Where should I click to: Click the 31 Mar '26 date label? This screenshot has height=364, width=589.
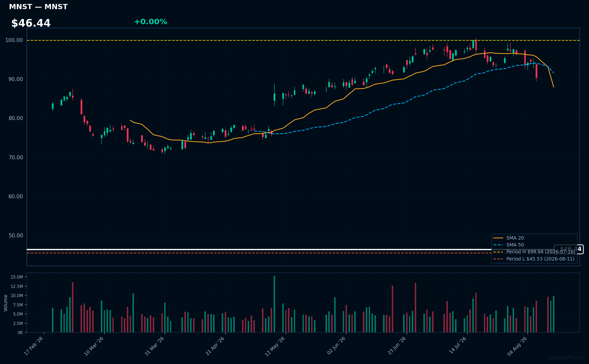click(x=154, y=346)
